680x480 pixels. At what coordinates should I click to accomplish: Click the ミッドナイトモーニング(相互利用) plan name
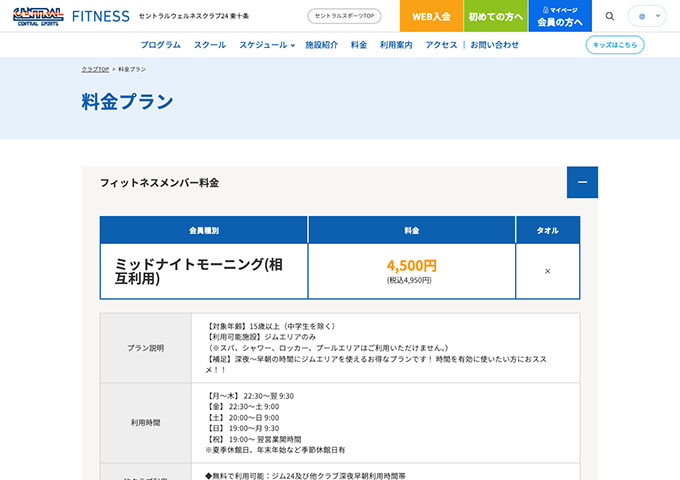point(198,271)
